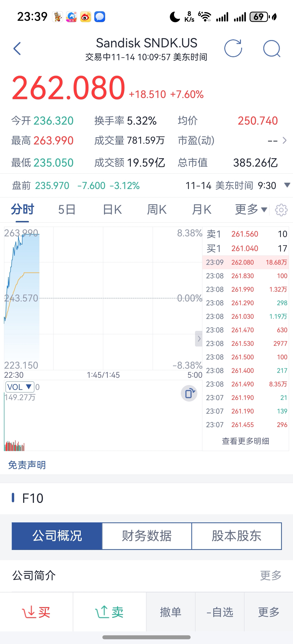Switch to 5日 chart tab
Screen dimensions: 293x644
tap(67, 210)
